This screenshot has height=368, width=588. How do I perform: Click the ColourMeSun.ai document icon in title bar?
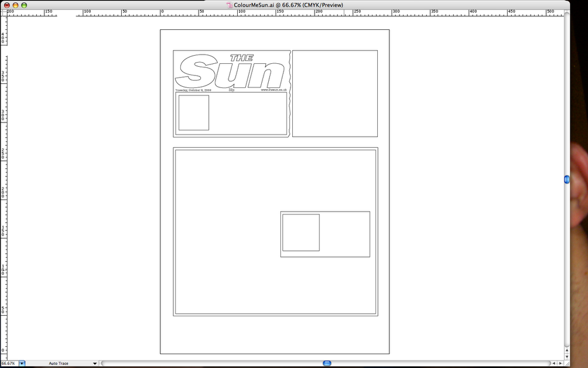pos(230,5)
